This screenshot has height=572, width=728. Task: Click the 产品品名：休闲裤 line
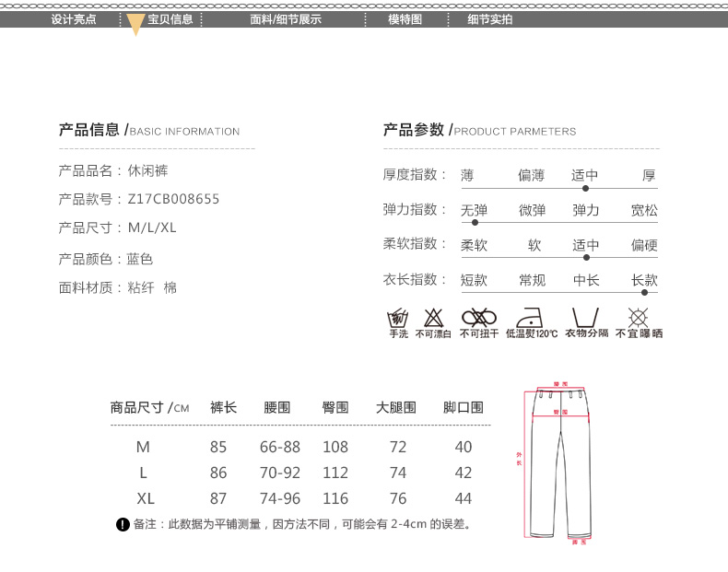pyautogui.click(x=113, y=170)
